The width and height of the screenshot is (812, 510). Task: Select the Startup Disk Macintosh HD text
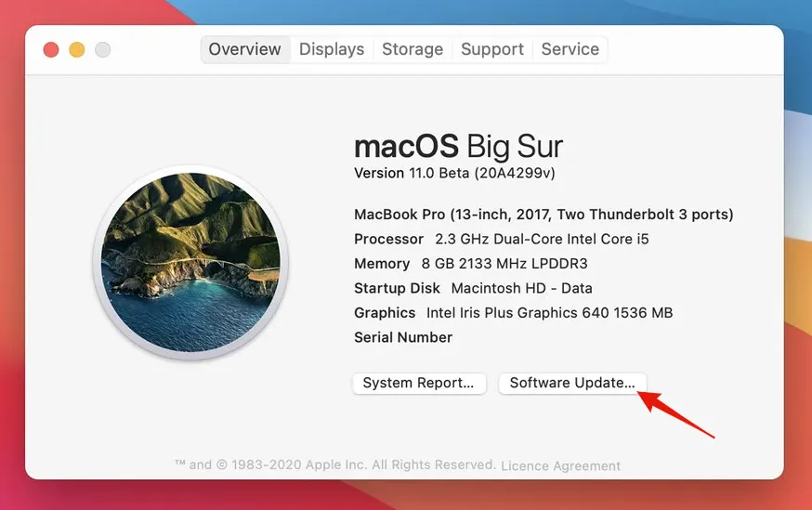(x=473, y=288)
